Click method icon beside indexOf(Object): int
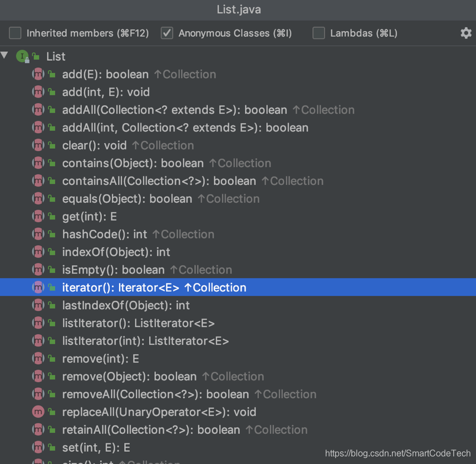The image size is (476, 464). pos(38,252)
